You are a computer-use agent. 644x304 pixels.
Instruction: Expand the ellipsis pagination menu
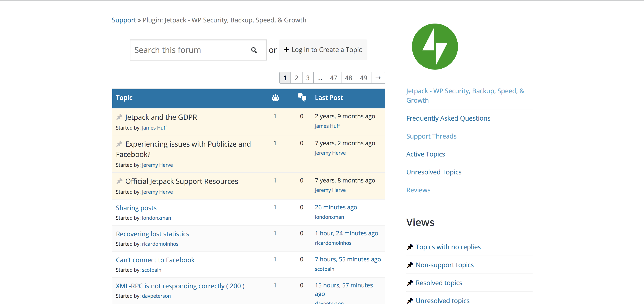(320, 77)
